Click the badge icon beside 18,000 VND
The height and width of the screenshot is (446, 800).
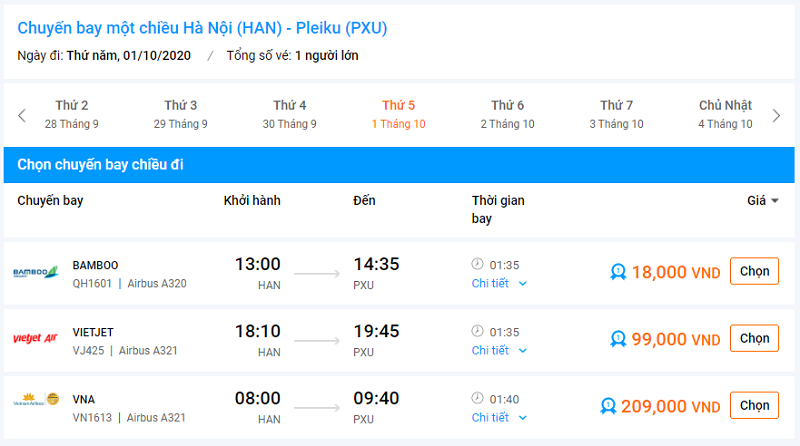619,271
